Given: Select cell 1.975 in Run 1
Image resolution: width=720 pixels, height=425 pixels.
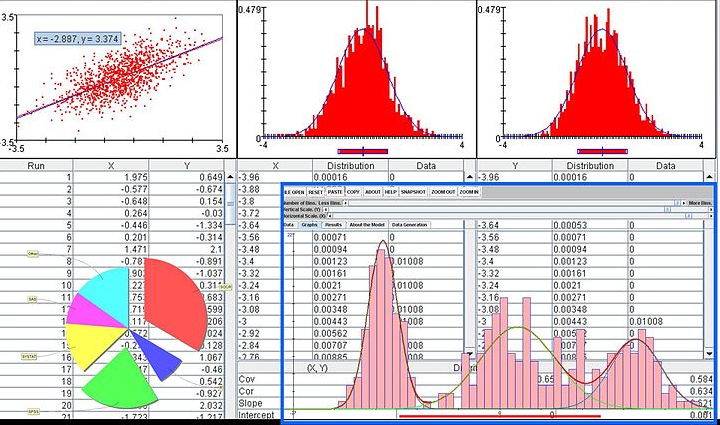Looking at the screenshot, I should point(111,177).
